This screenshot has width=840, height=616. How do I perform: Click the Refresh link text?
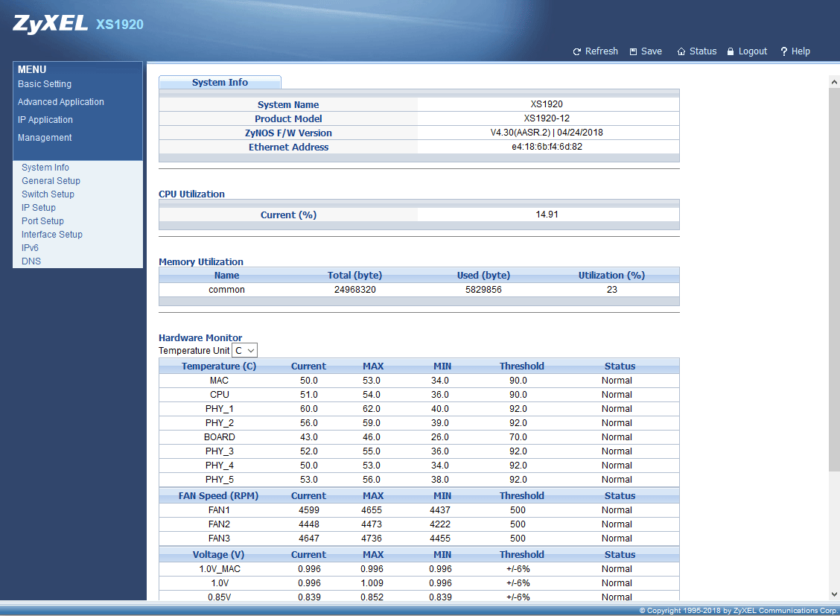[x=601, y=51]
